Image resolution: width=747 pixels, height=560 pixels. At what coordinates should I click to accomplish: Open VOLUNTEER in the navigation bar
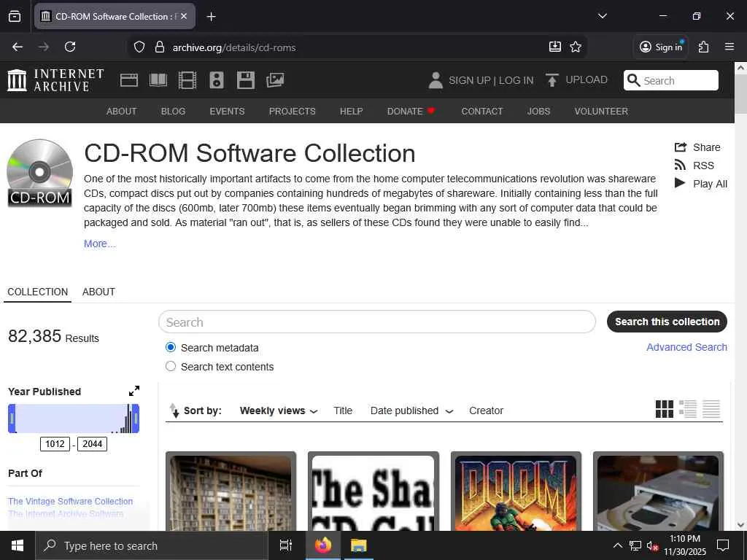point(601,111)
